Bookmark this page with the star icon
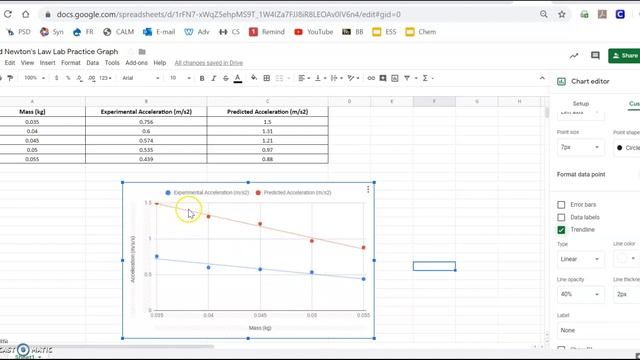The height and width of the screenshot is (360, 640). point(562,14)
